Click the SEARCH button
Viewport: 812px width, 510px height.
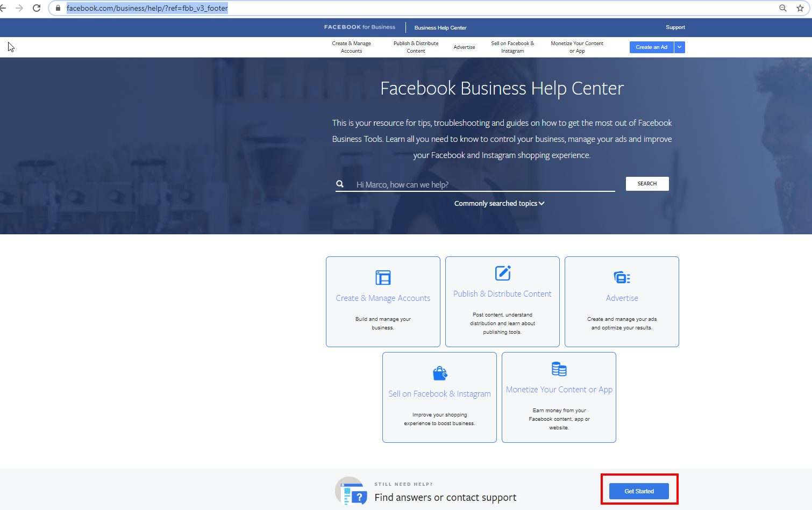(x=647, y=184)
